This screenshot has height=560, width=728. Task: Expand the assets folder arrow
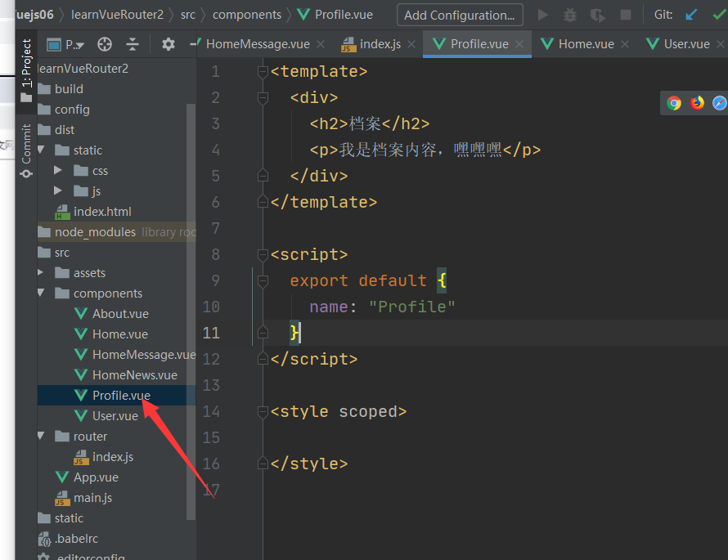[41, 272]
